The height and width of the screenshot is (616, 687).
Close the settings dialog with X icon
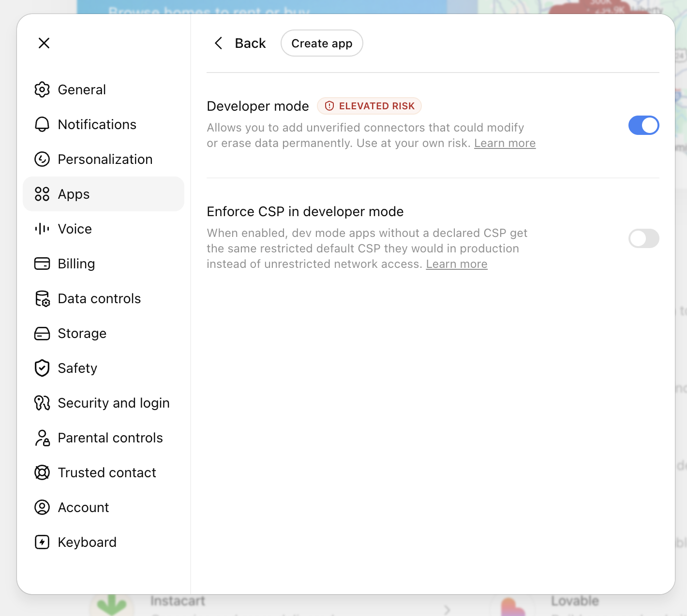[x=44, y=43]
